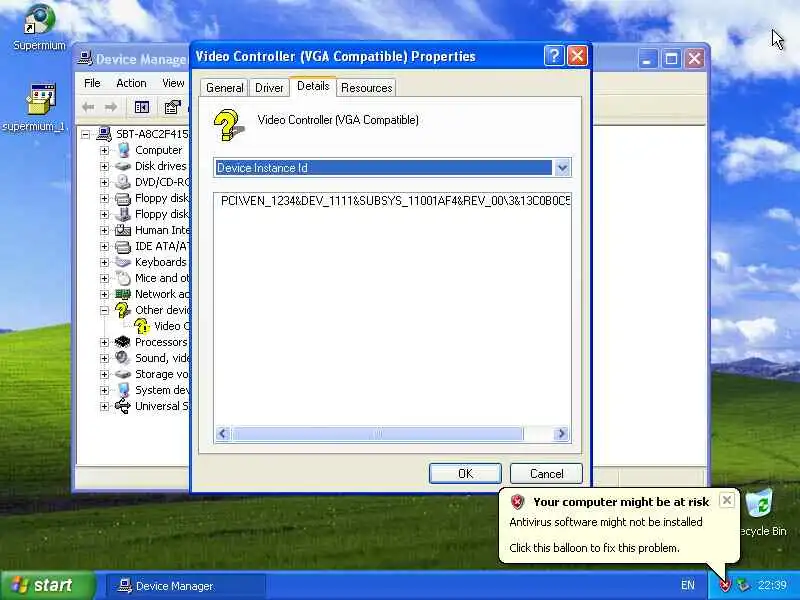Expand the Universal Serial Bus node
The width and height of the screenshot is (800, 600).
(x=105, y=407)
